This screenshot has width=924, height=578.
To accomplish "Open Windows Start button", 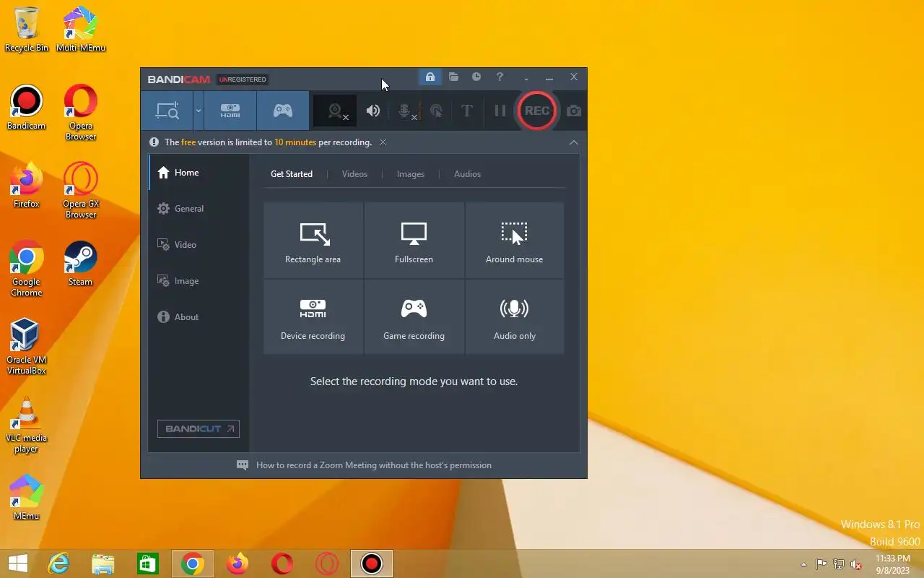I will [17, 564].
